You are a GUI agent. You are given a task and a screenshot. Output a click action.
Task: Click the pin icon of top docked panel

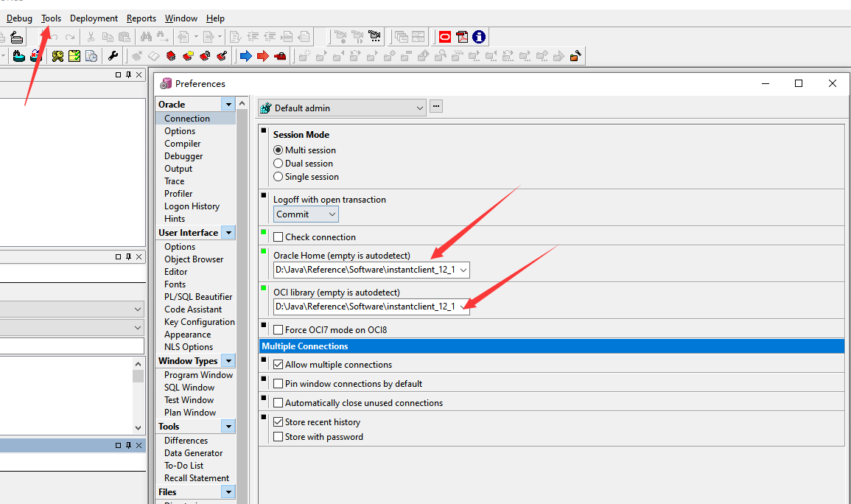(x=129, y=75)
